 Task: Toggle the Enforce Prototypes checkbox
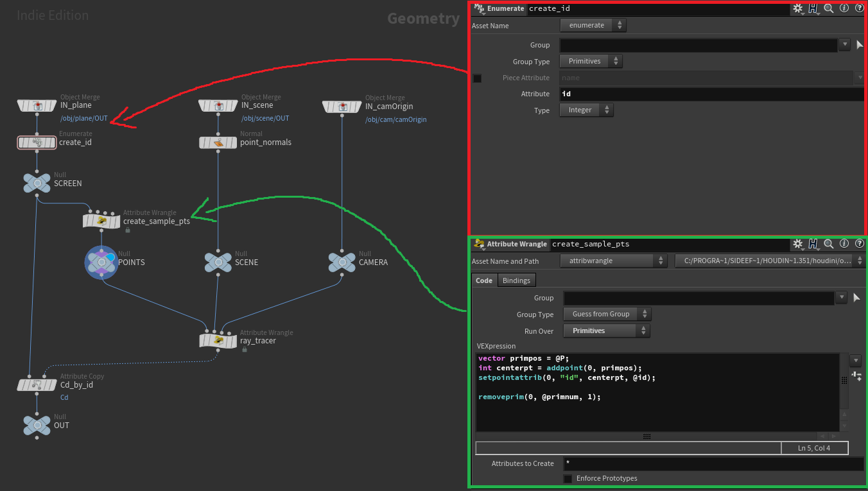[x=568, y=479]
